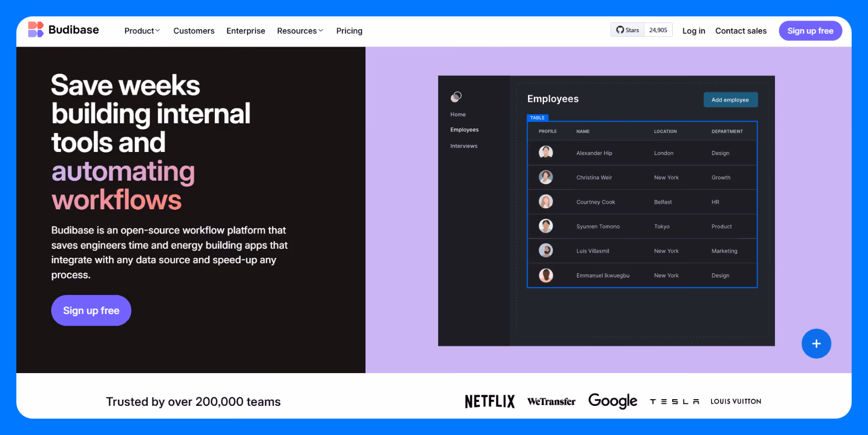
Task: Expand the Resources dropdown menu
Action: 300,31
